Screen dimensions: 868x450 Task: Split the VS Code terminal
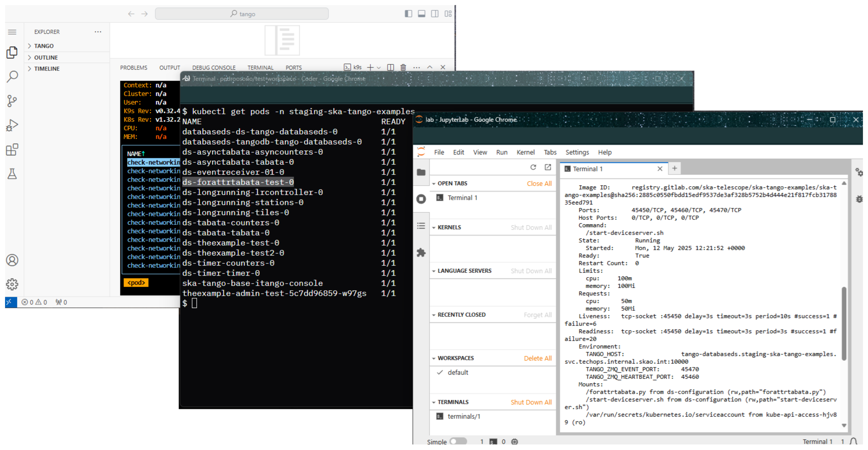coord(391,67)
